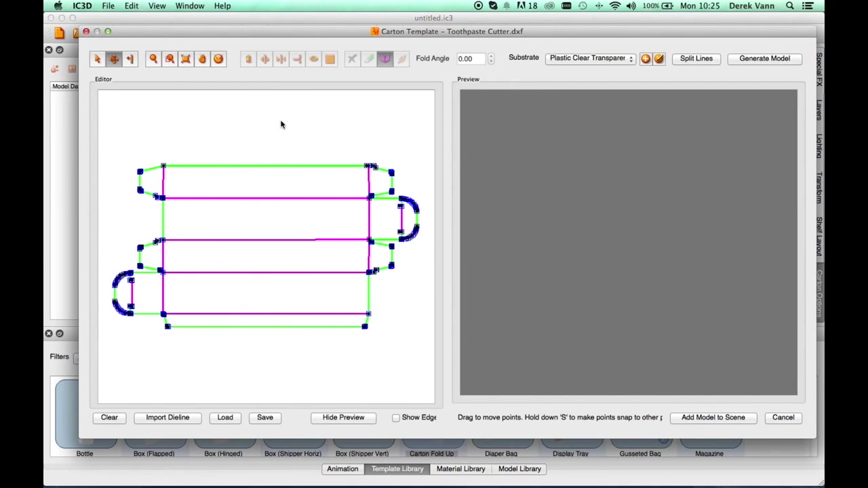Hide the Preview pane
The height and width of the screenshot is (488, 868).
[x=343, y=418]
